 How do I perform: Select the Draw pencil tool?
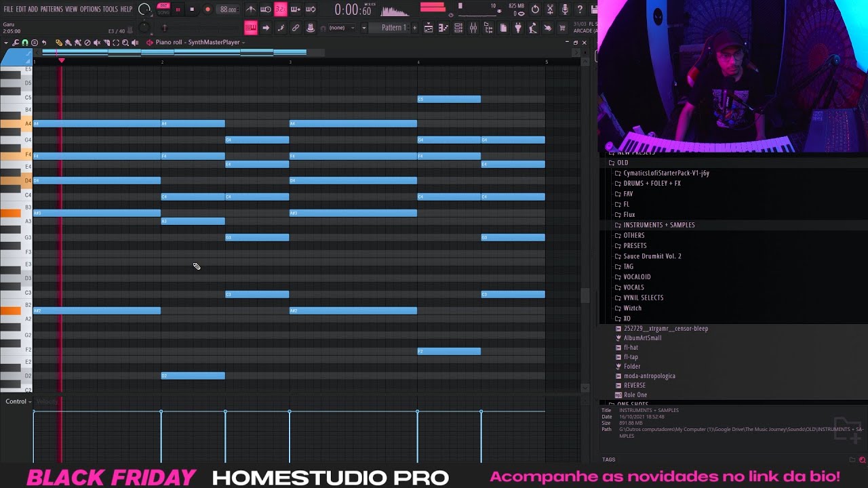tap(59, 43)
